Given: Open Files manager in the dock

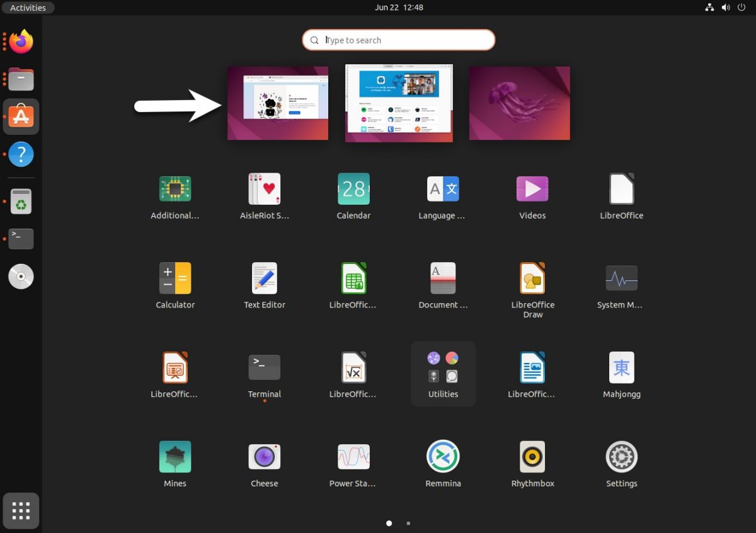Looking at the screenshot, I should 21,79.
